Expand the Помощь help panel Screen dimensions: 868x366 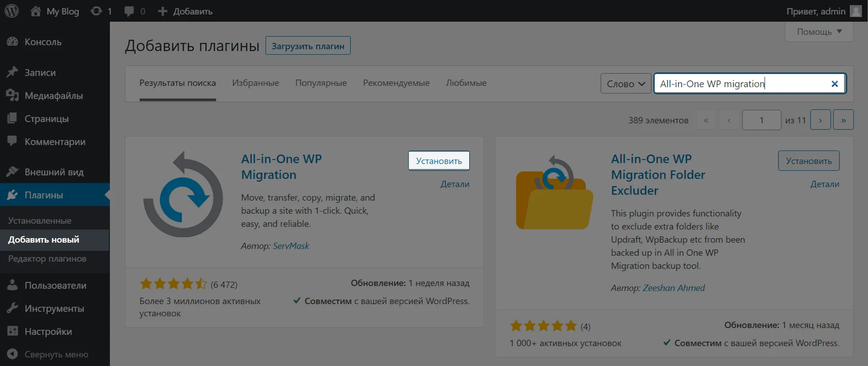click(819, 32)
